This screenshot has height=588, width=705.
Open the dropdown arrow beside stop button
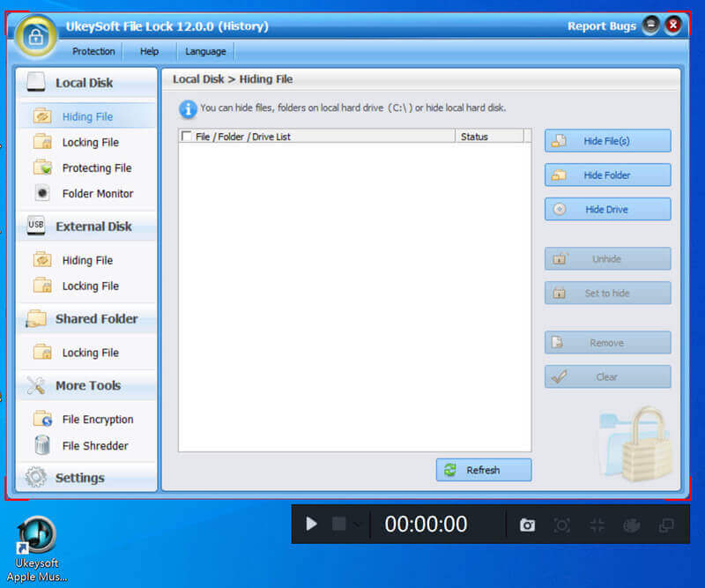(356, 525)
